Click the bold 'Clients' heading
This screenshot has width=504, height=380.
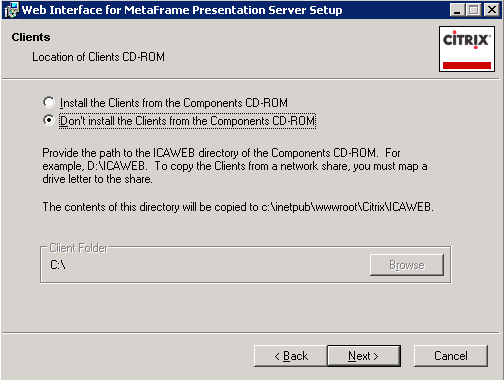coord(31,37)
